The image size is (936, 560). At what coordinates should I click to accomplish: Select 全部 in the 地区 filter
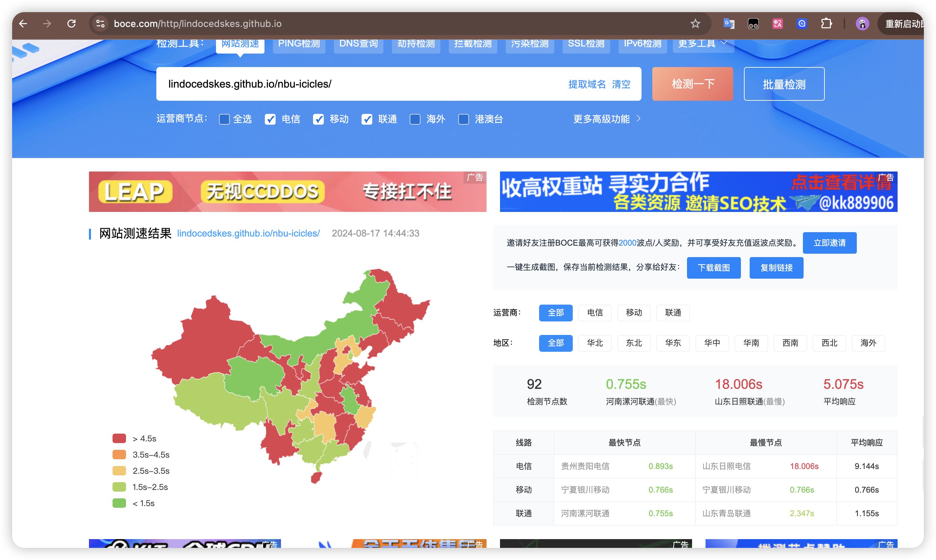click(555, 343)
